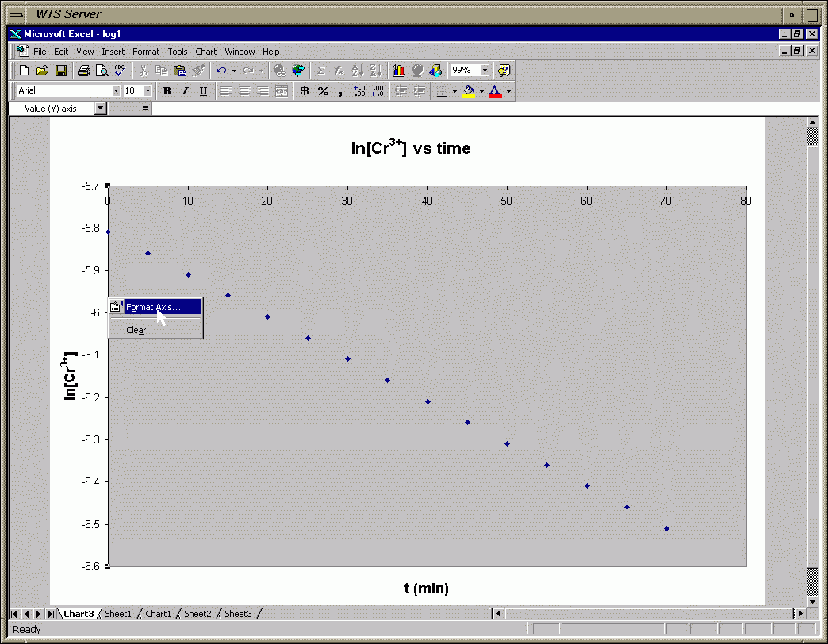Expand the Value (Y) axis name box

pyautogui.click(x=100, y=109)
